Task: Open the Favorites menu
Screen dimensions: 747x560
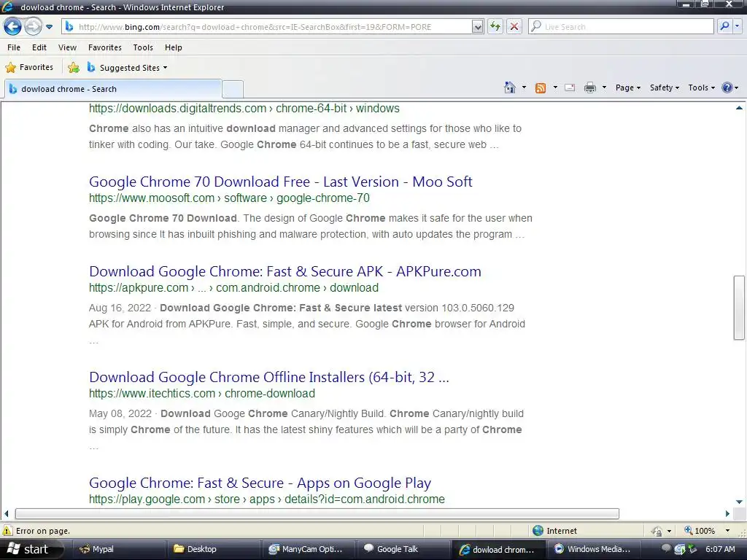Action: click(105, 47)
